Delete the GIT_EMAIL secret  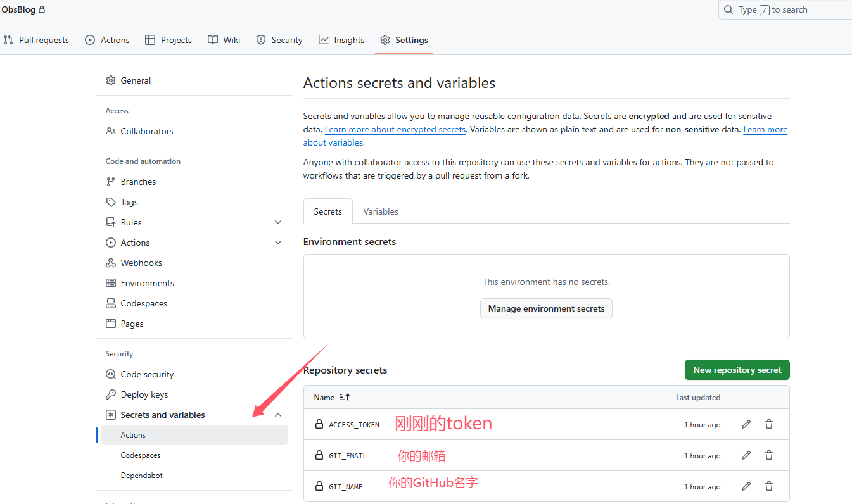(769, 455)
